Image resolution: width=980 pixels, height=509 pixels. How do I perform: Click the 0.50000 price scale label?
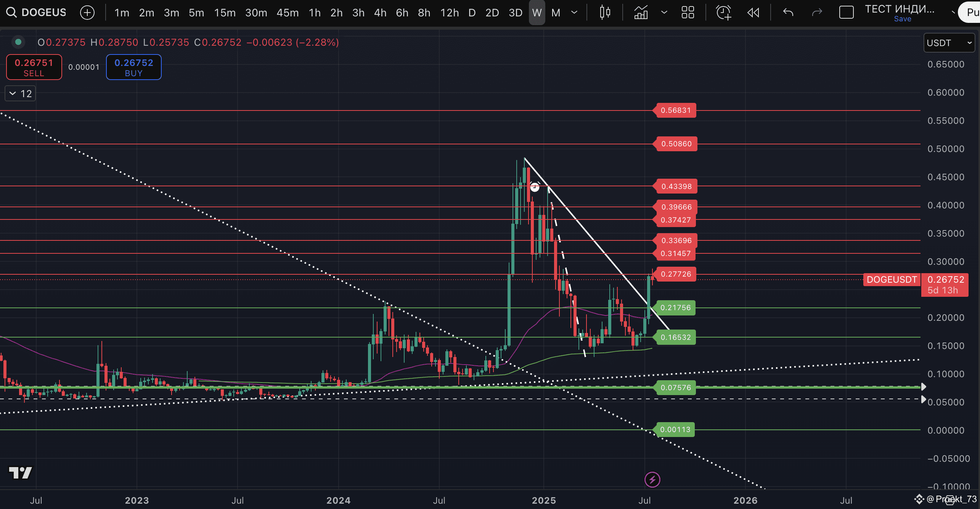coord(946,149)
